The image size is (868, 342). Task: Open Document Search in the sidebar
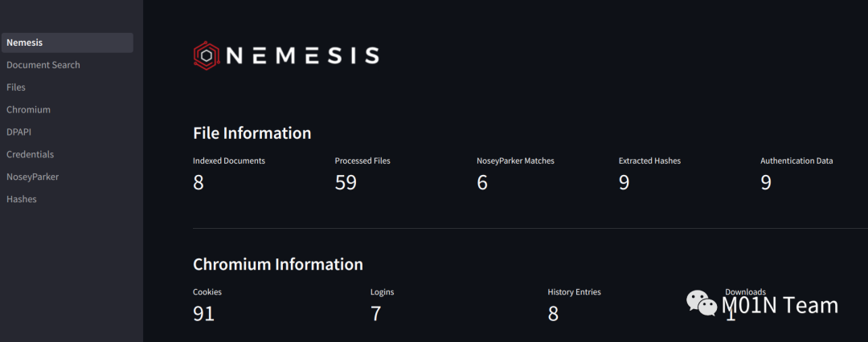pos(43,65)
